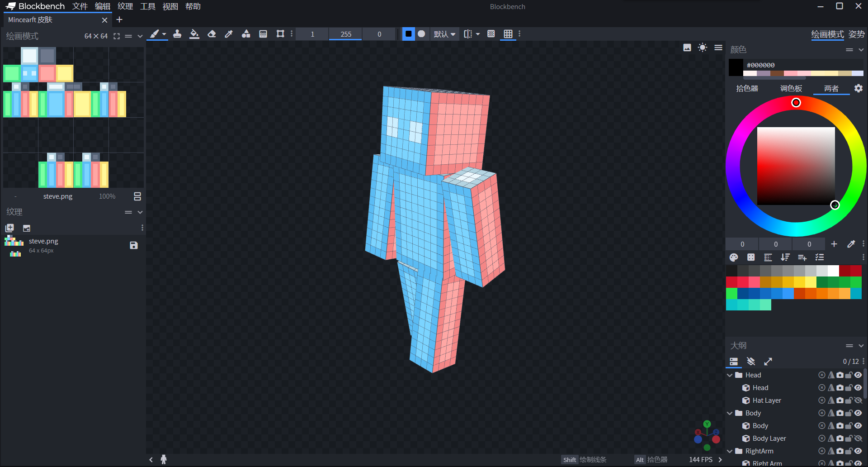Collapse the 纹理 textures panel
The height and width of the screenshot is (467, 868).
[x=140, y=212]
